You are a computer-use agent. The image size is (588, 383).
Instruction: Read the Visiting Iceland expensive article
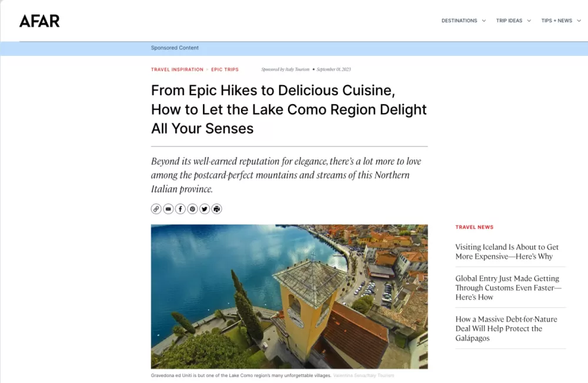(x=507, y=252)
